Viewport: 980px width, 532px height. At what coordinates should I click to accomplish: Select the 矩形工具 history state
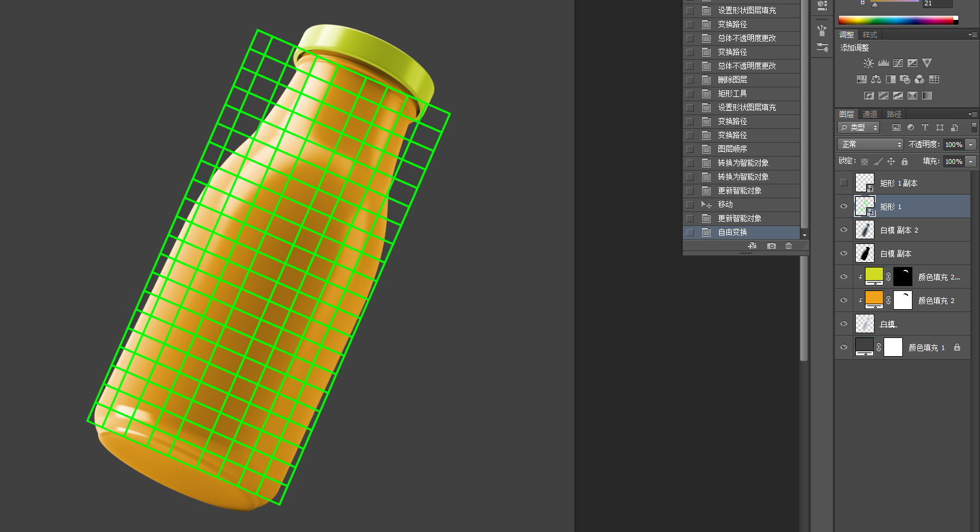point(741,93)
